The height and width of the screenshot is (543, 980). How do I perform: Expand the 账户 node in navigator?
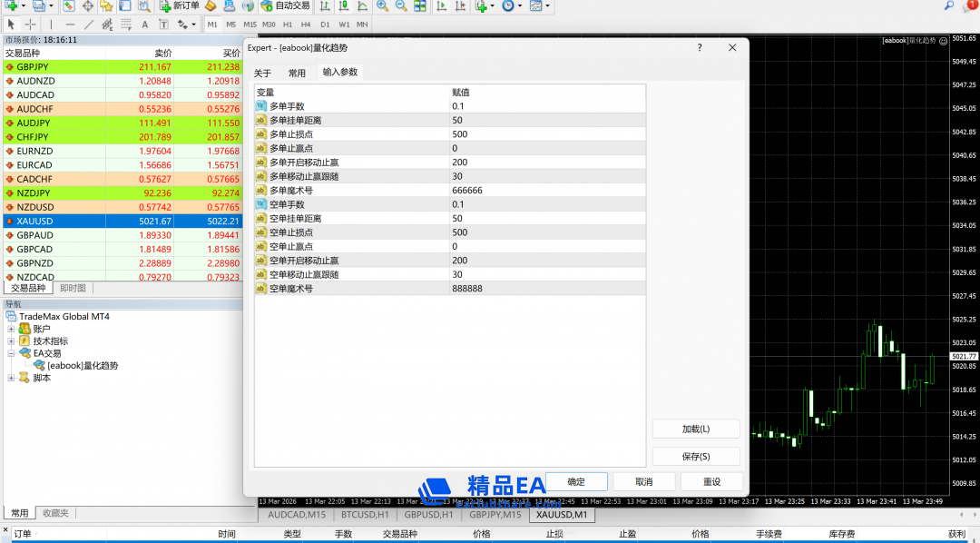tap(11, 329)
